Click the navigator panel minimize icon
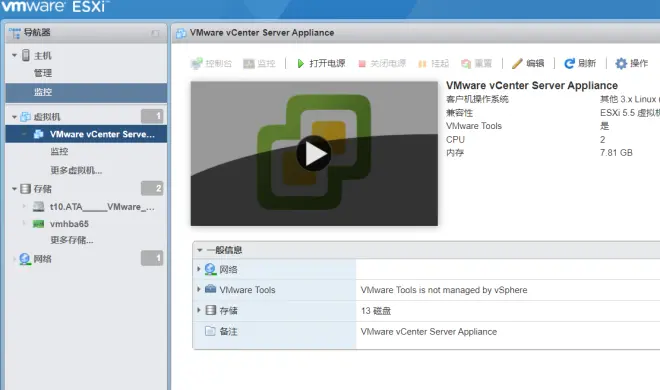Viewport: 660px width, 390px height. [x=155, y=33]
